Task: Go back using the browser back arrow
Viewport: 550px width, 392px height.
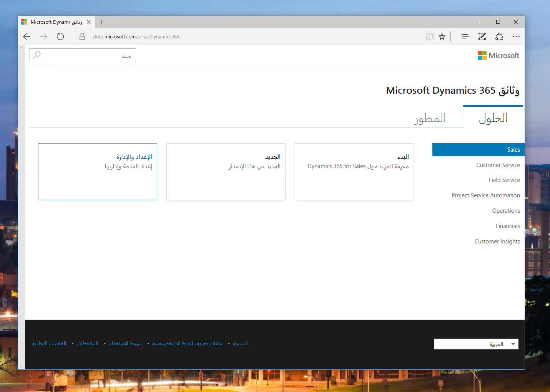Action: 27,36
